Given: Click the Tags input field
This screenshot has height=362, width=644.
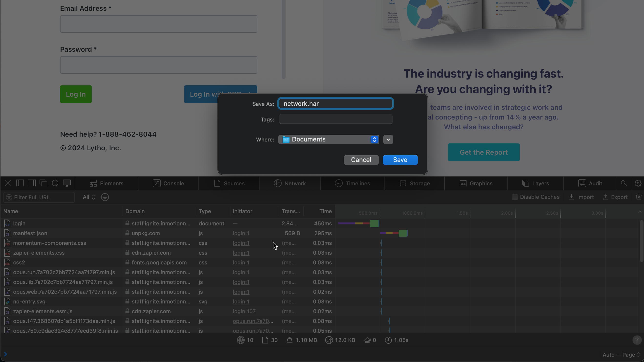Looking at the screenshot, I should click(x=335, y=119).
